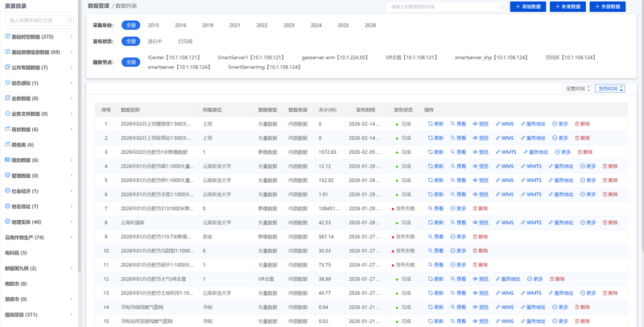Expand 公共专题数据 (7) tree node

click(72, 68)
